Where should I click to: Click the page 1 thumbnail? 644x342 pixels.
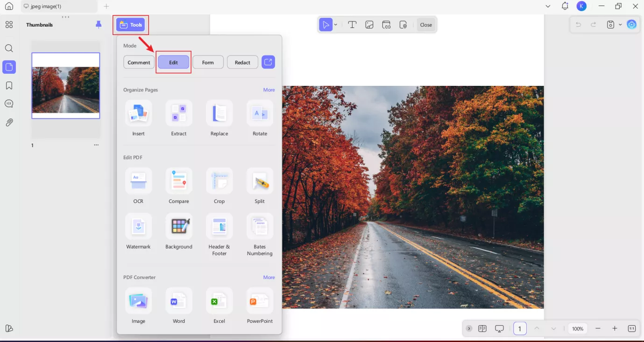click(66, 85)
